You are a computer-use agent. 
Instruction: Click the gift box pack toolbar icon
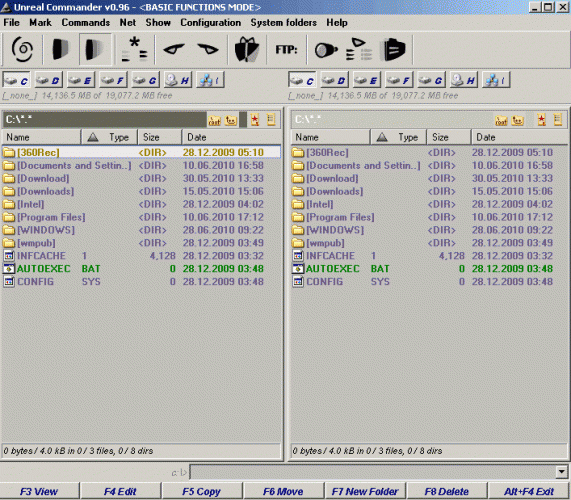(x=247, y=49)
